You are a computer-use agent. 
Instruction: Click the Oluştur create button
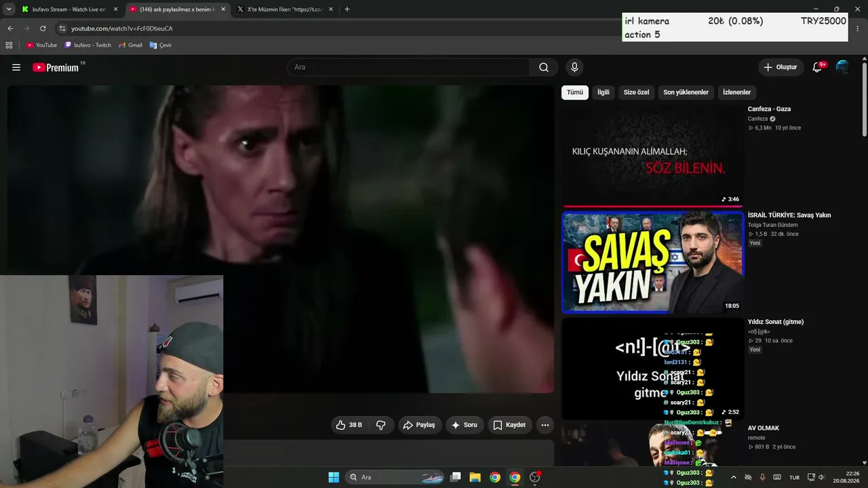click(781, 67)
